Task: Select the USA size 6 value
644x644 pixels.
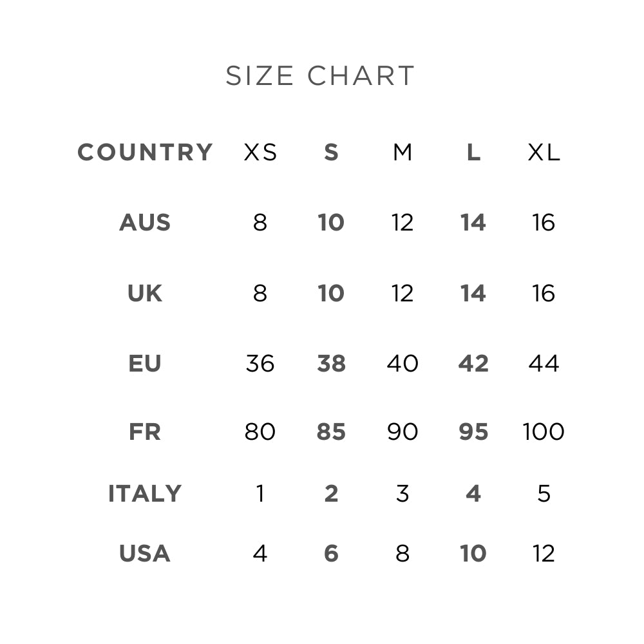Action: click(x=331, y=554)
